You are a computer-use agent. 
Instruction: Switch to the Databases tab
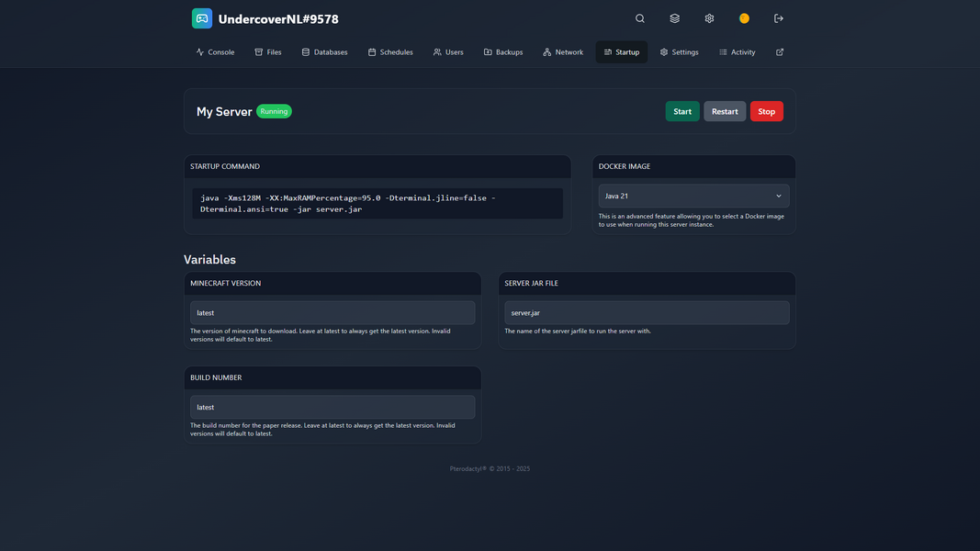(324, 51)
